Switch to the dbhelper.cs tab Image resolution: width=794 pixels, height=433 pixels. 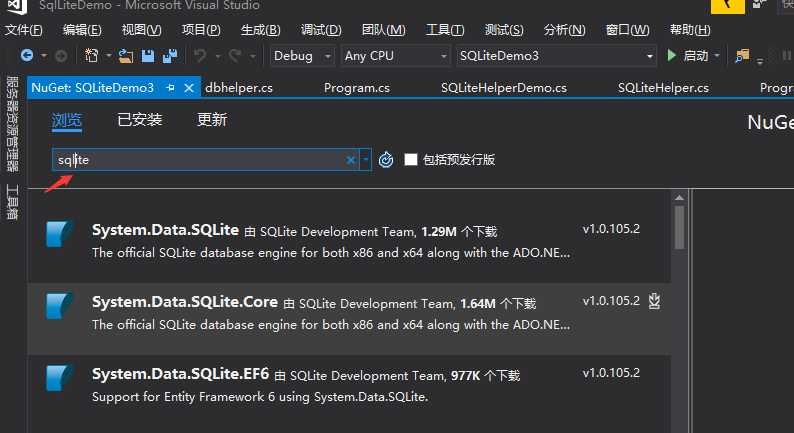(x=239, y=88)
